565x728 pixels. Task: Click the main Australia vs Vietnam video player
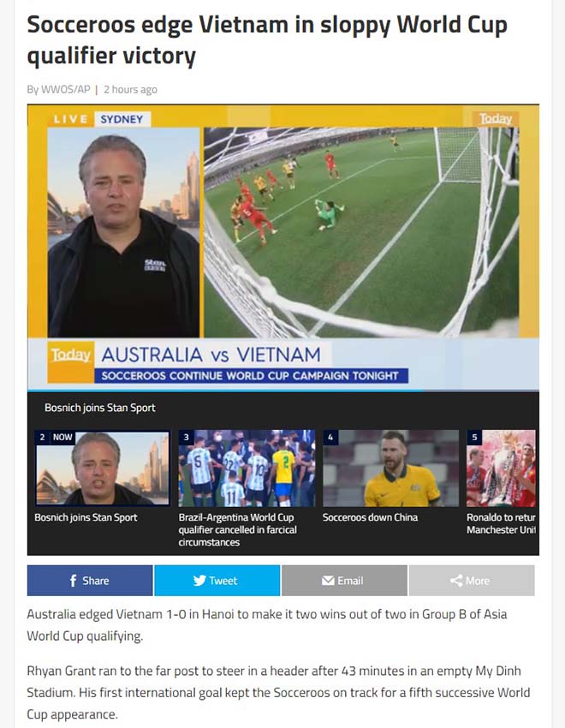tap(283, 247)
